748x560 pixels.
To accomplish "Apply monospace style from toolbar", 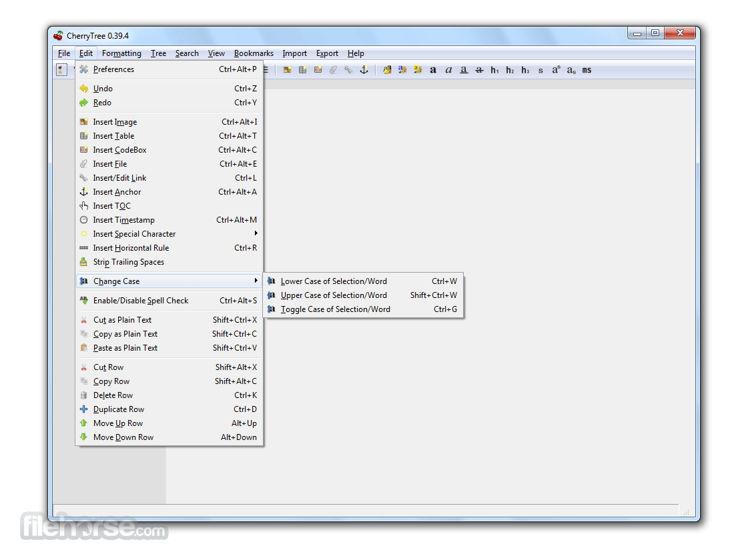I will (587, 70).
